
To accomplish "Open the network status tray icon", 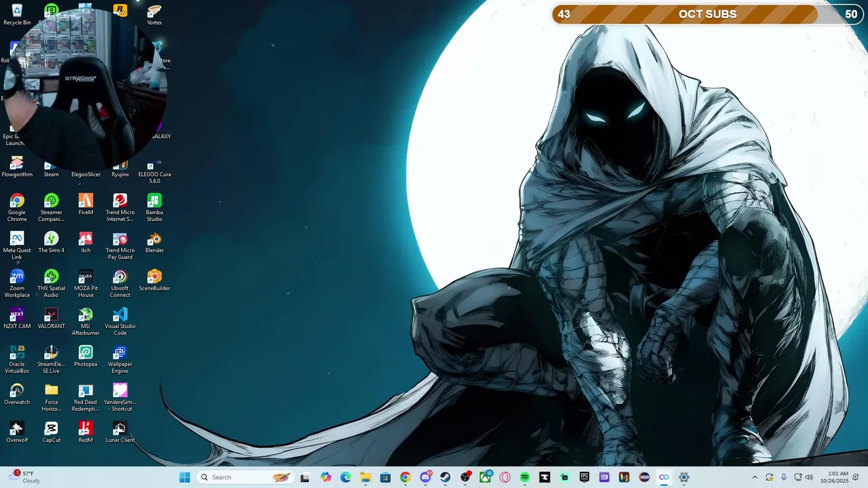I will pyautogui.click(x=798, y=477).
